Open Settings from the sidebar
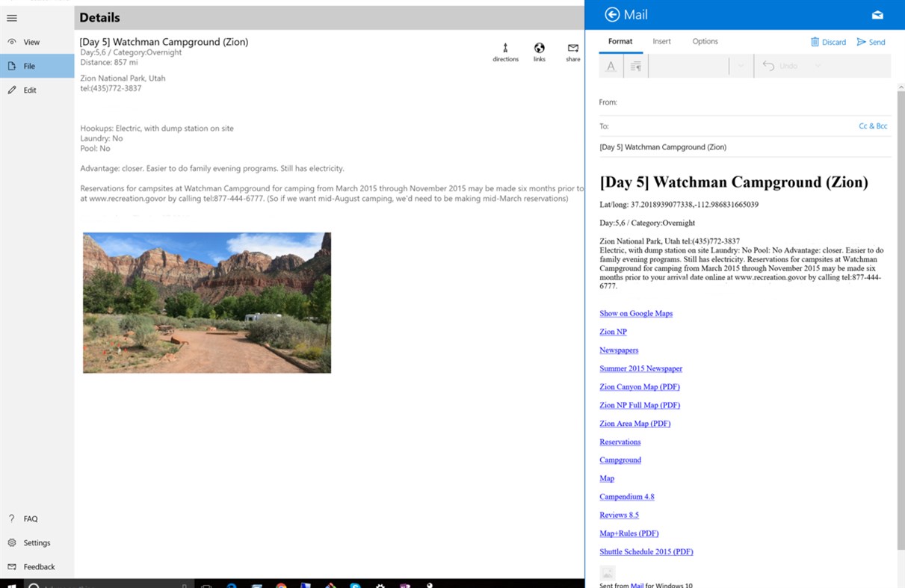 pos(37,542)
